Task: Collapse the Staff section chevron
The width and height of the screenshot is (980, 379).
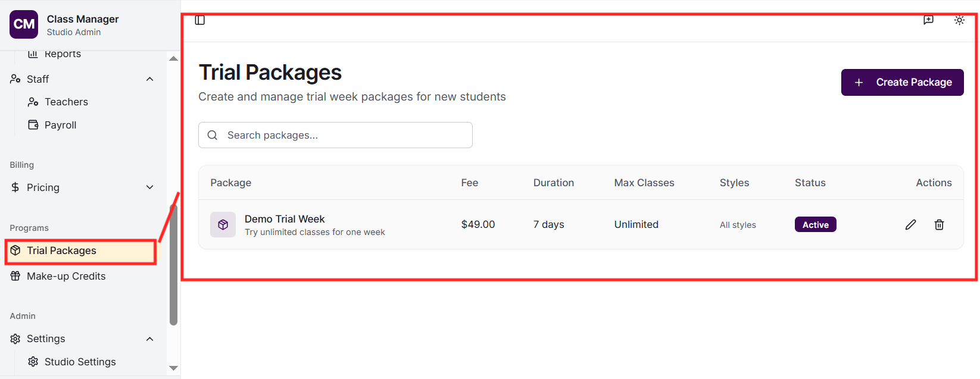Action: (150, 79)
